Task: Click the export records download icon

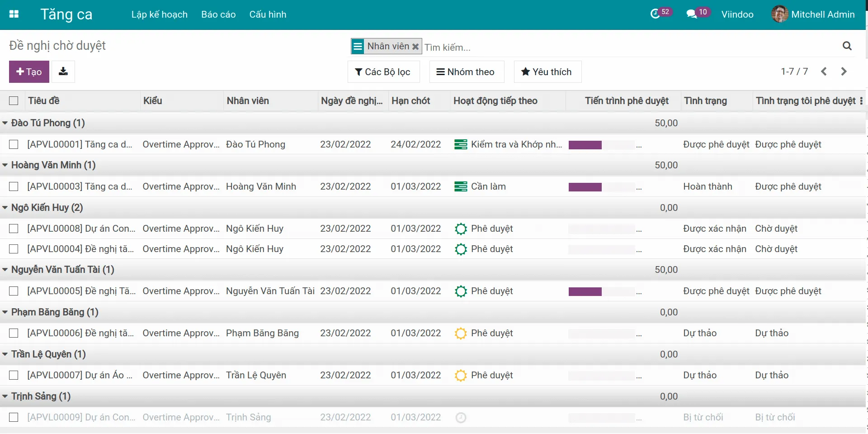Action: (63, 72)
